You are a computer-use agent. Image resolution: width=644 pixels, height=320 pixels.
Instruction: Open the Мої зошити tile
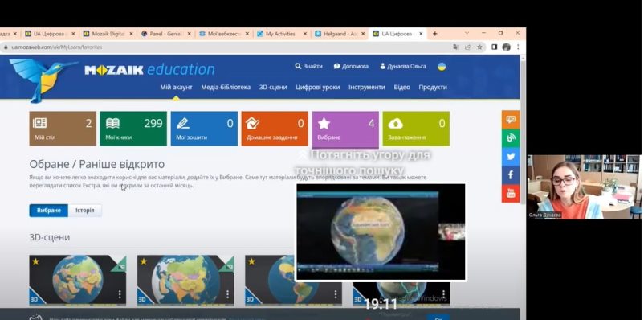(204, 129)
